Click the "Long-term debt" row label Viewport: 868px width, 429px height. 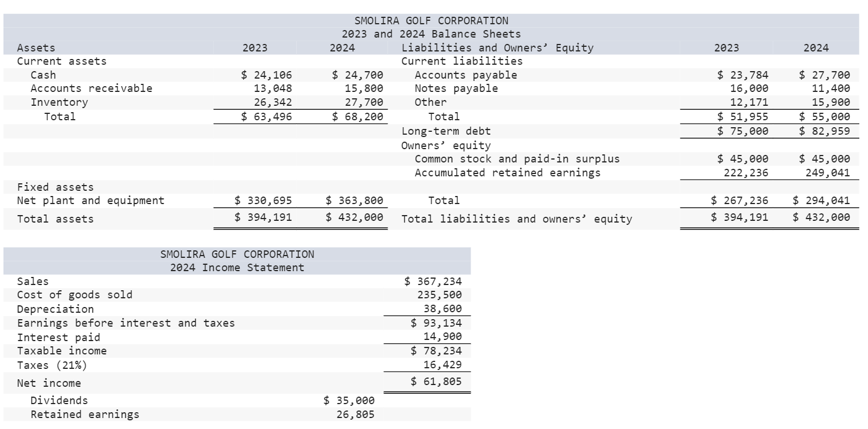click(x=446, y=131)
